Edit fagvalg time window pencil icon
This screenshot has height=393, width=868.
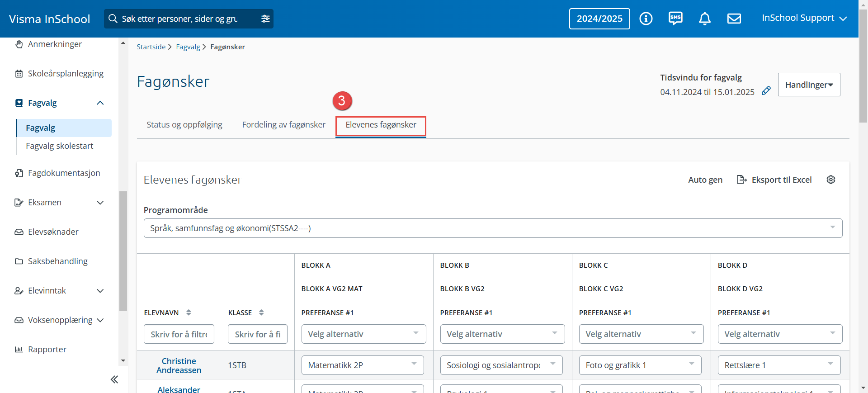point(766,91)
